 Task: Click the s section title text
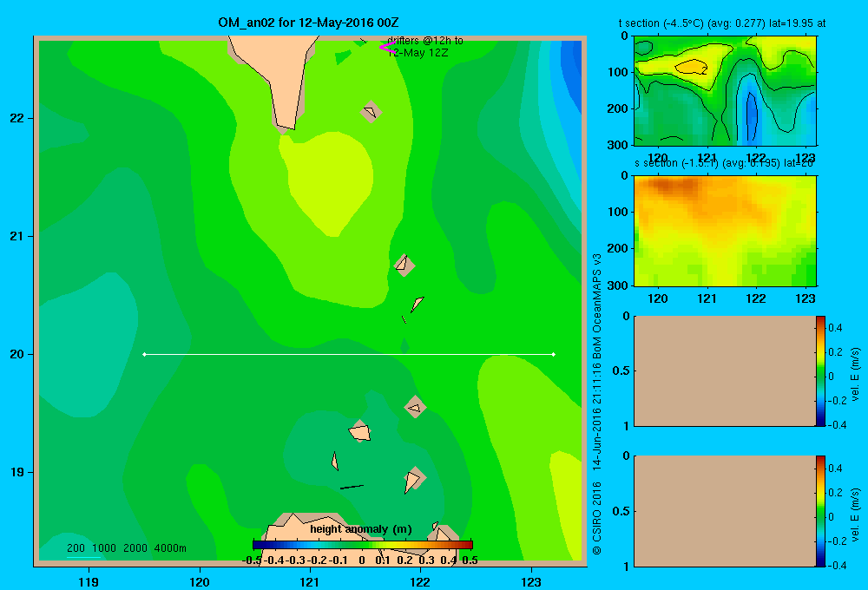(724, 164)
